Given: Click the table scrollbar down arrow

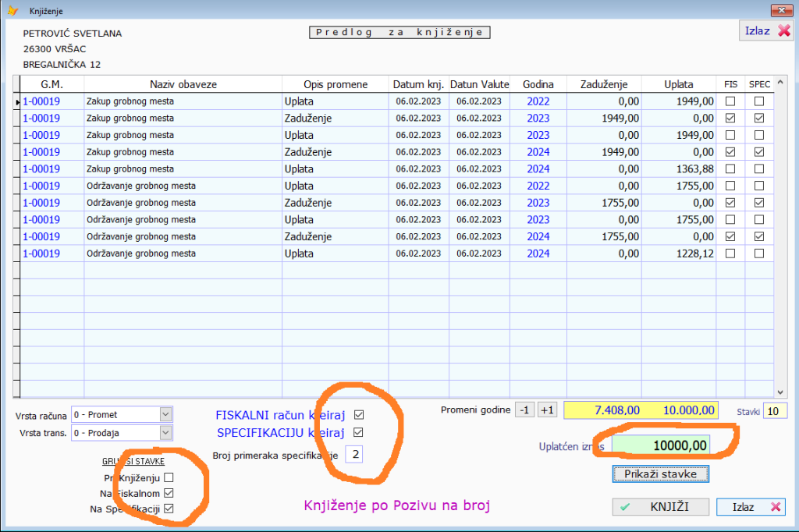Looking at the screenshot, I should pos(781,392).
